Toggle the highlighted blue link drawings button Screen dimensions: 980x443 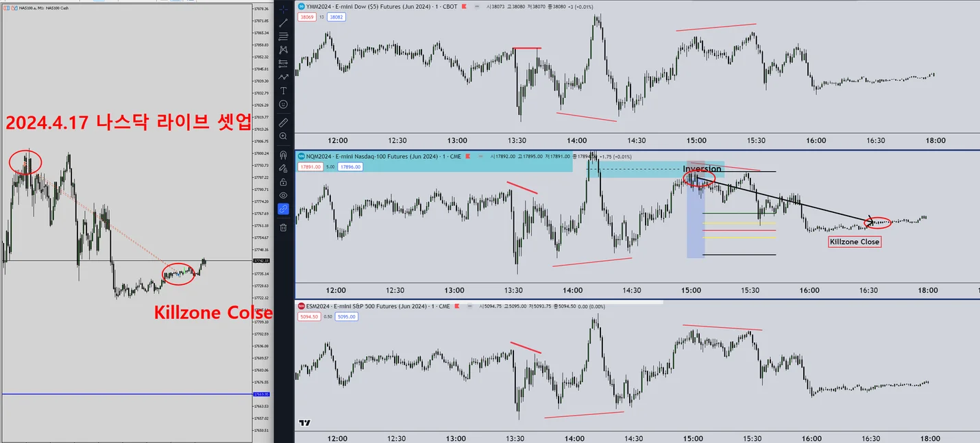pos(284,209)
